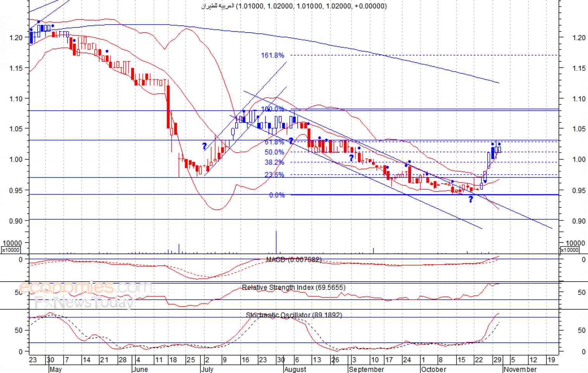Select the May month label

point(56,369)
